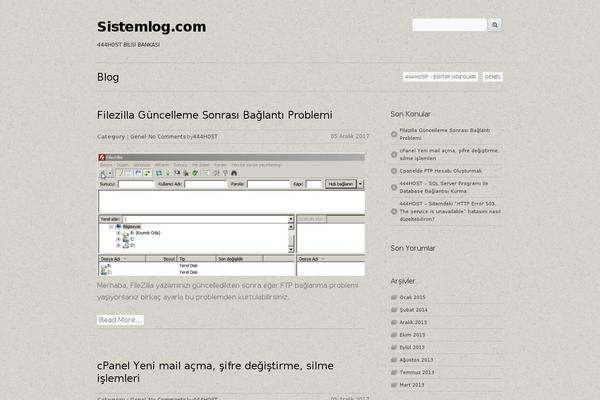
Task: Click the Blog page heading
Action: [108, 77]
